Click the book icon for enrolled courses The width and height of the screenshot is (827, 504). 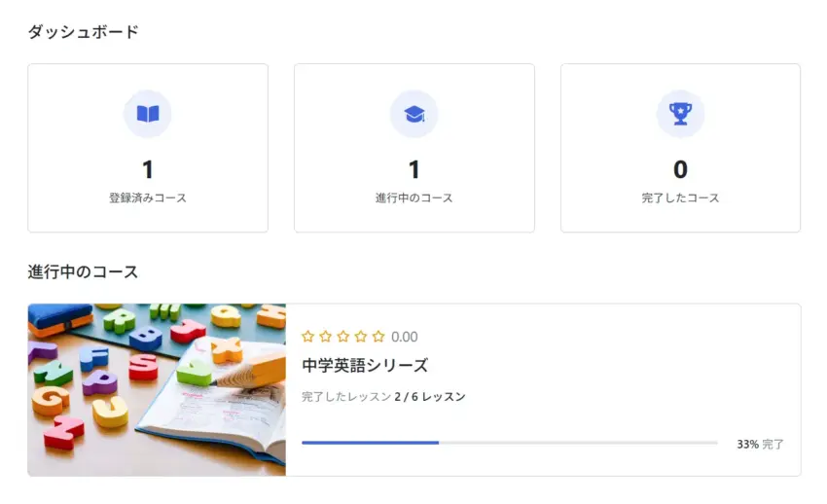tap(148, 114)
